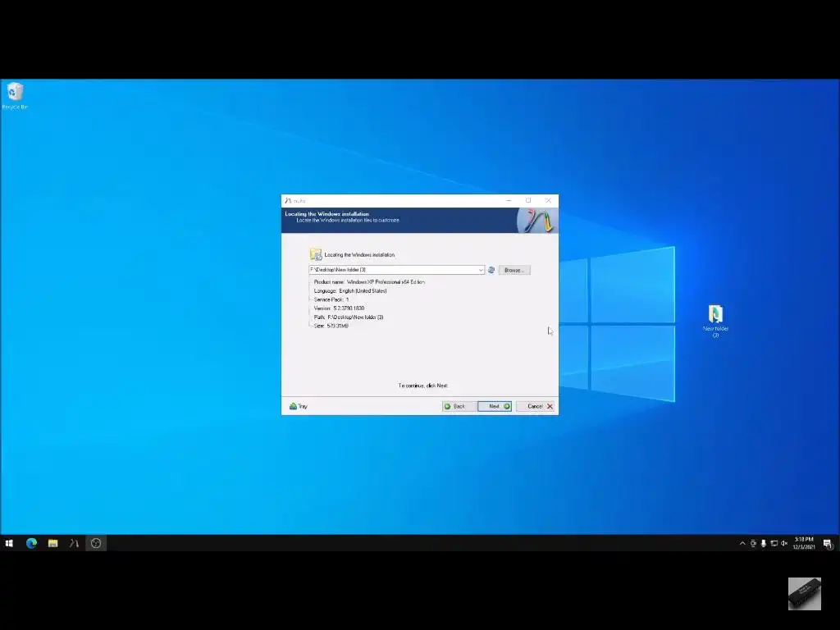Show hidden system tray icons
The width and height of the screenshot is (840, 630).
click(x=742, y=543)
